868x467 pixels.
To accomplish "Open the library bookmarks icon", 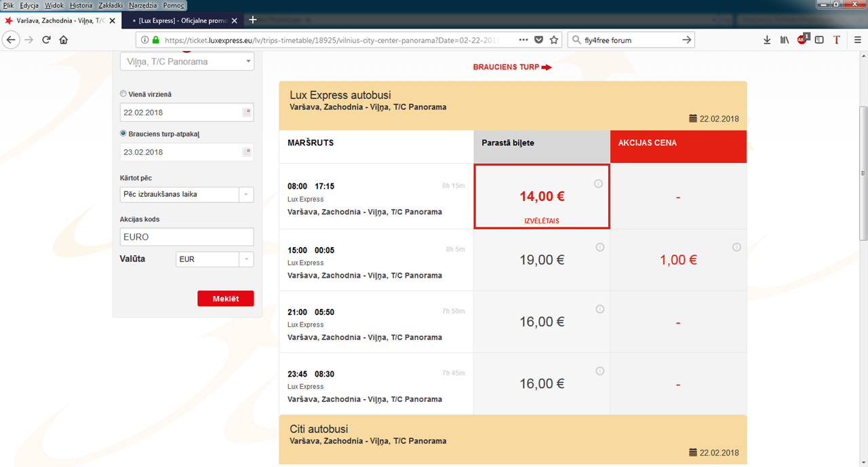I will click(785, 40).
